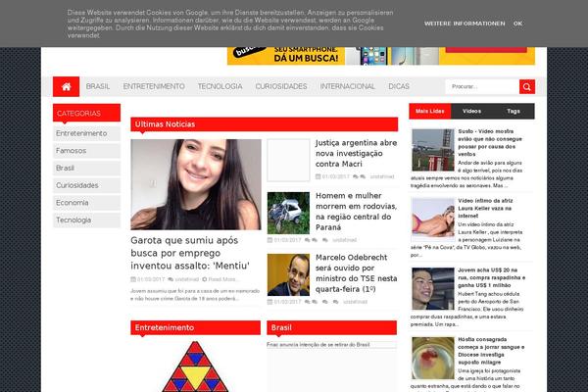Open 'Justiça argentina abre nova investigação' headline
The height and width of the screenshot is (392, 588).
pos(356,153)
